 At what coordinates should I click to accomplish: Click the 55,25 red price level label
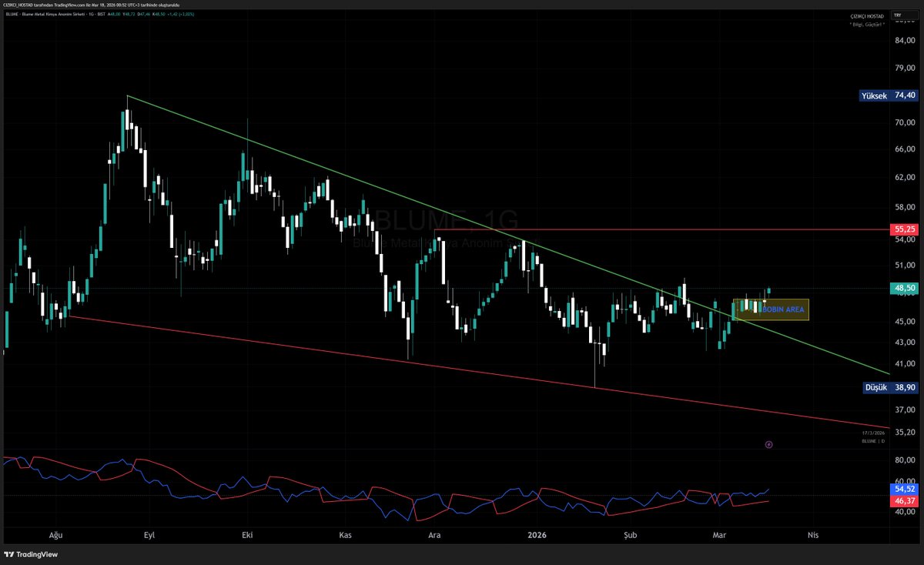(904, 229)
